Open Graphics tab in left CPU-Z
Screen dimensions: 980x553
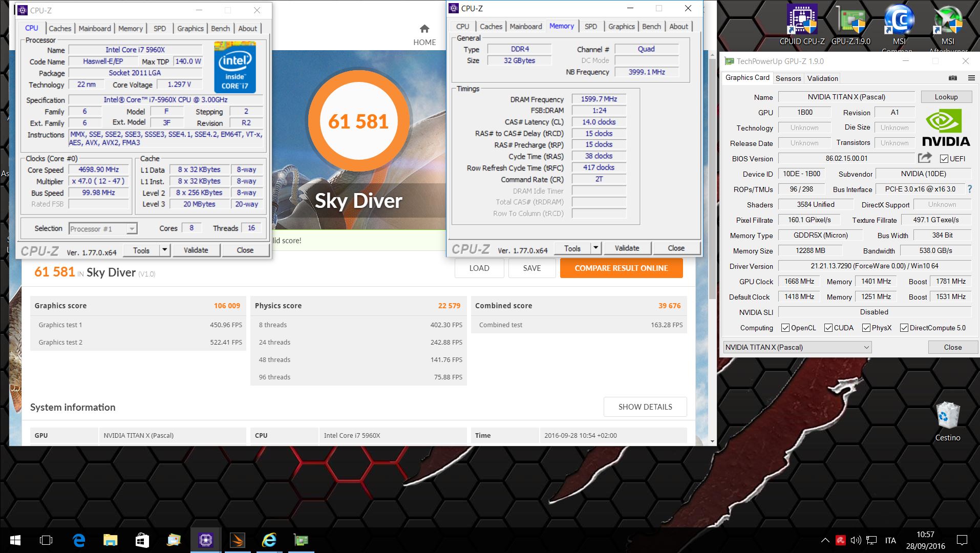pyautogui.click(x=190, y=29)
